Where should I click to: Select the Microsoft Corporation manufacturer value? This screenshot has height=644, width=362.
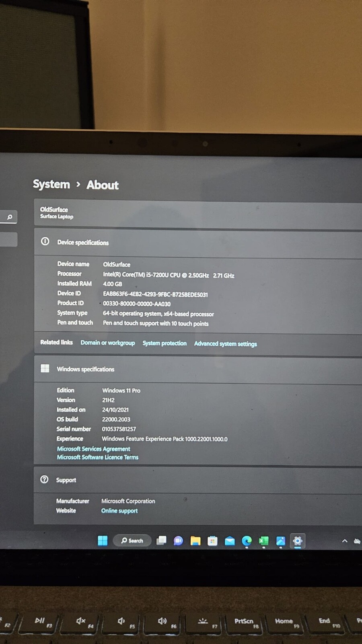[x=128, y=501]
